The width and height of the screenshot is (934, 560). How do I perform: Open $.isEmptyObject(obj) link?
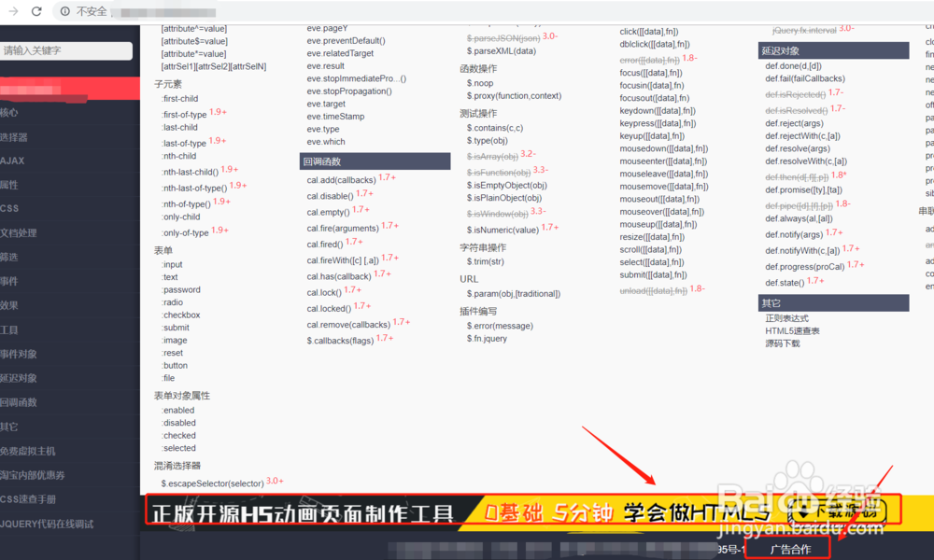(x=507, y=185)
